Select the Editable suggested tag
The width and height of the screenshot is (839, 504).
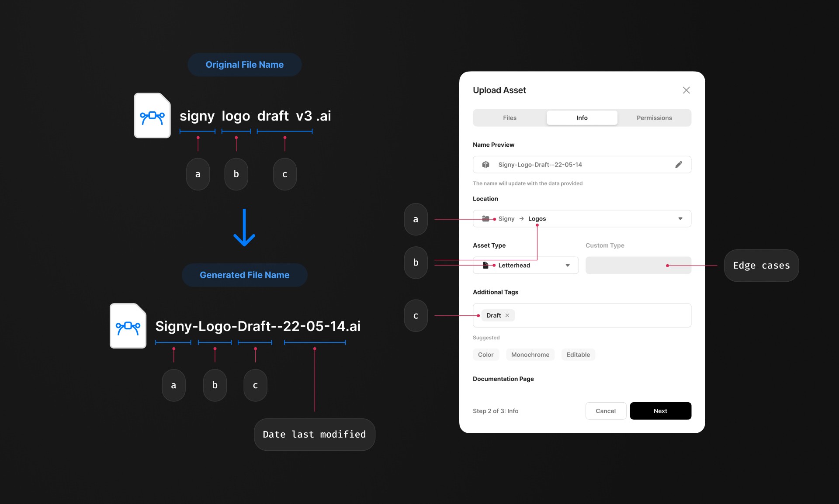click(578, 354)
